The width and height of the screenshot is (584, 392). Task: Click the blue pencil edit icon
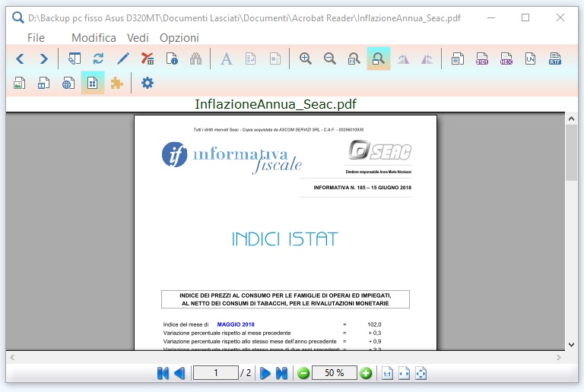[123, 58]
